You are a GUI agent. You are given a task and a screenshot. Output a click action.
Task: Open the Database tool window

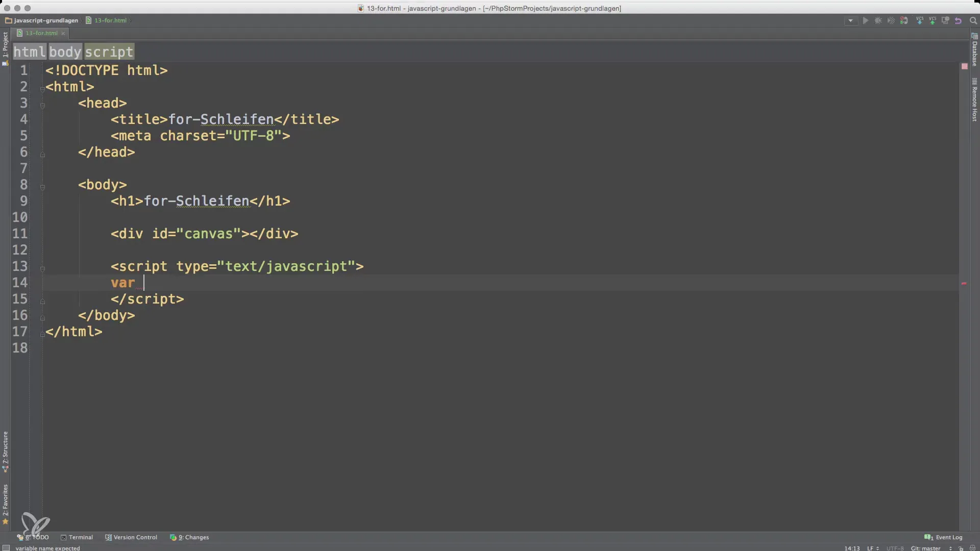tap(974, 50)
